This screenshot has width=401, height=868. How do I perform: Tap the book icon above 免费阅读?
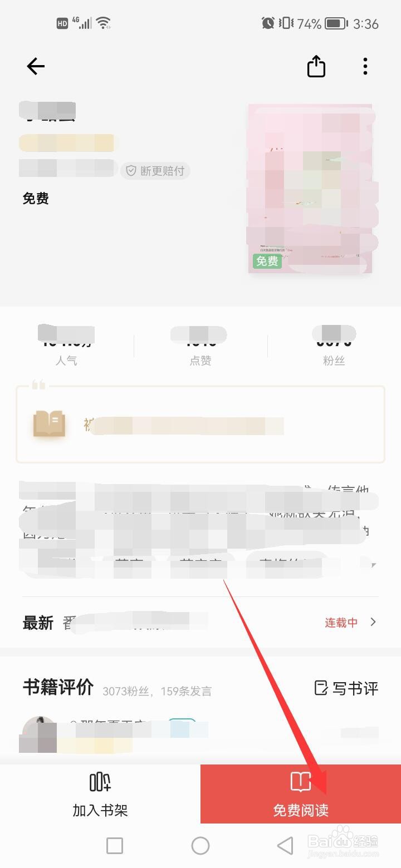tap(301, 782)
